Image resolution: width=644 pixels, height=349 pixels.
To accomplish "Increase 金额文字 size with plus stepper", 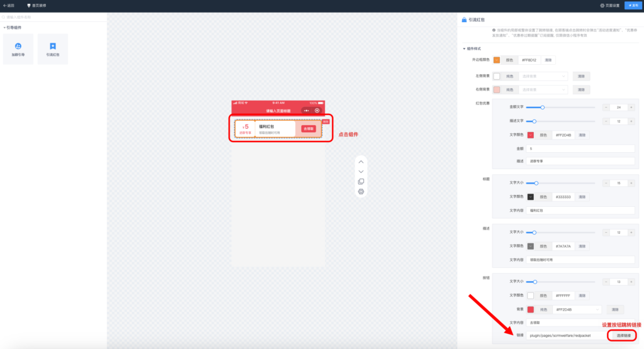I will (631, 108).
